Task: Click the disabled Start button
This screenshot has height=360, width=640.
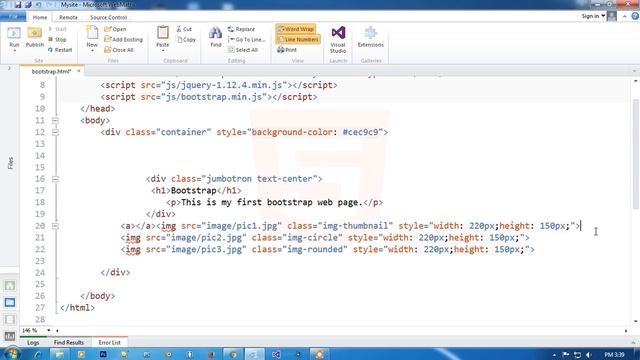Action: 57,29
